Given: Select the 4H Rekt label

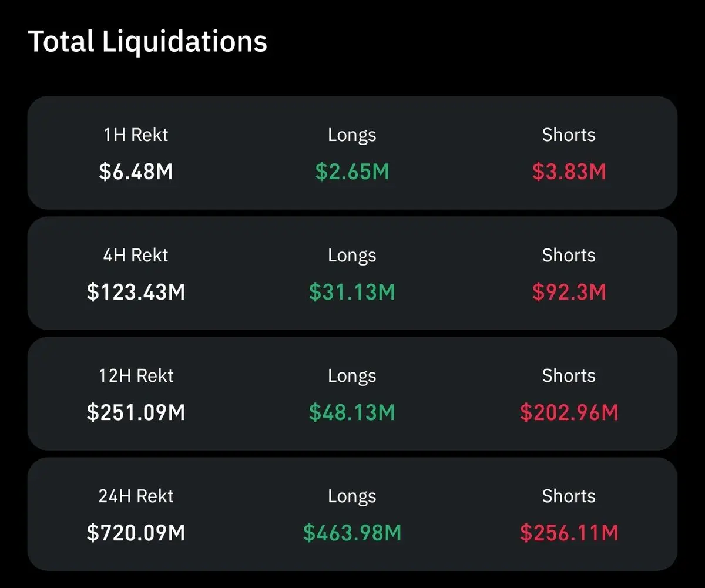Looking at the screenshot, I should tap(136, 256).
